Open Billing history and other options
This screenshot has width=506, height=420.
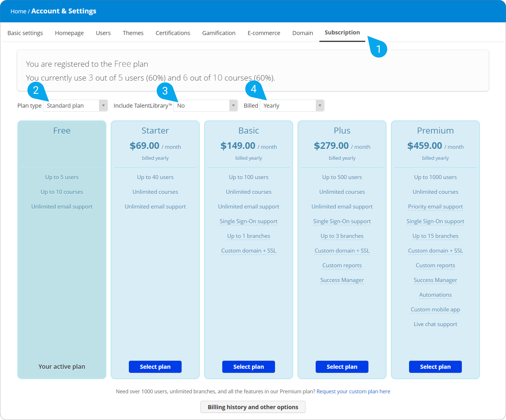tap(253, 407)
